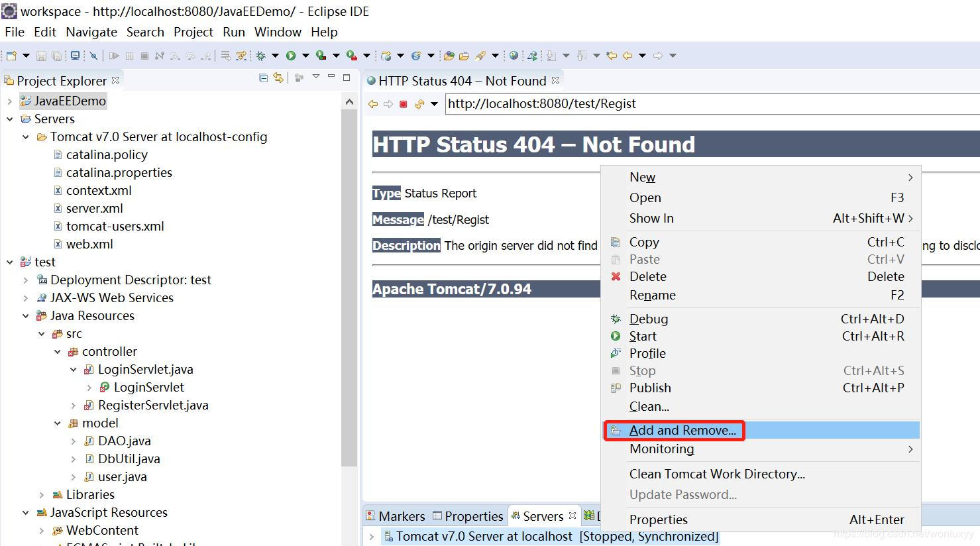The image size is (980, 546).
Task: Select server.xml in Project Explorer
Action: click(x=94, y=208)
